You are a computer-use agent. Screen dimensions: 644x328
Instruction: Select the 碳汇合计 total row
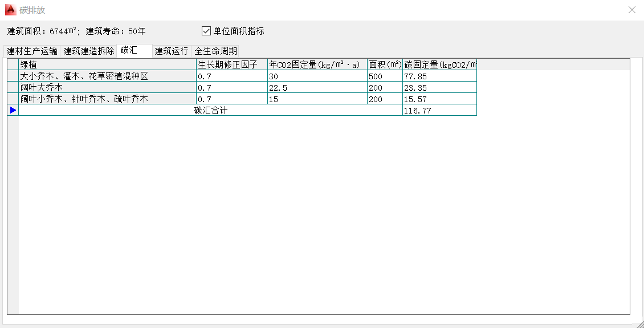[210, 110]
